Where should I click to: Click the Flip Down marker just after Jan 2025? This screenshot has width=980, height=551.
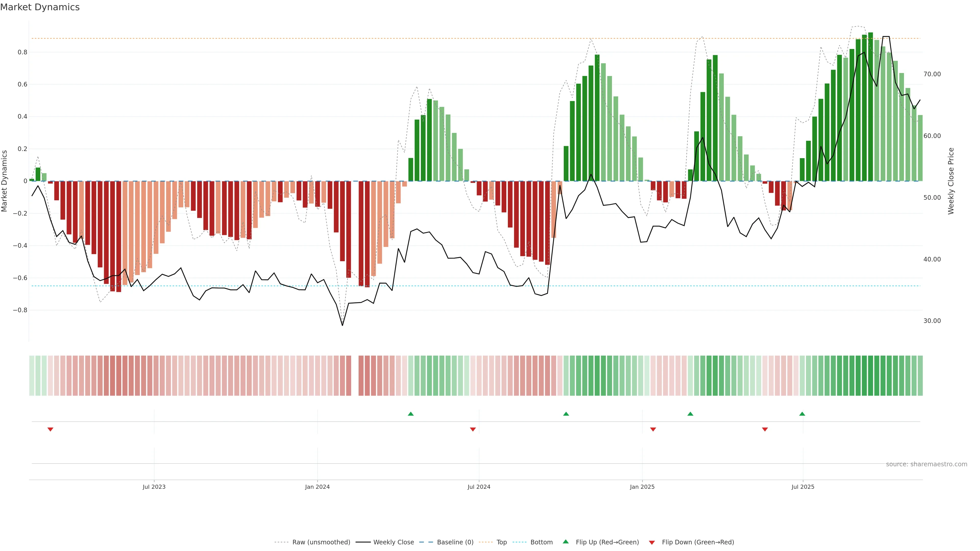[653, 429]
